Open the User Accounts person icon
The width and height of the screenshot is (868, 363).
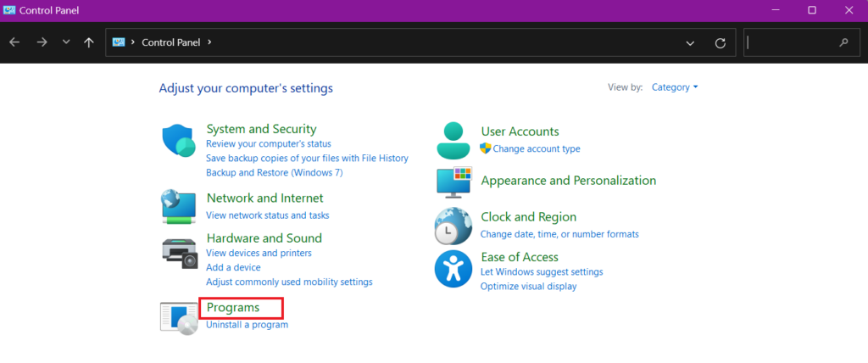(x=453, y=141)
